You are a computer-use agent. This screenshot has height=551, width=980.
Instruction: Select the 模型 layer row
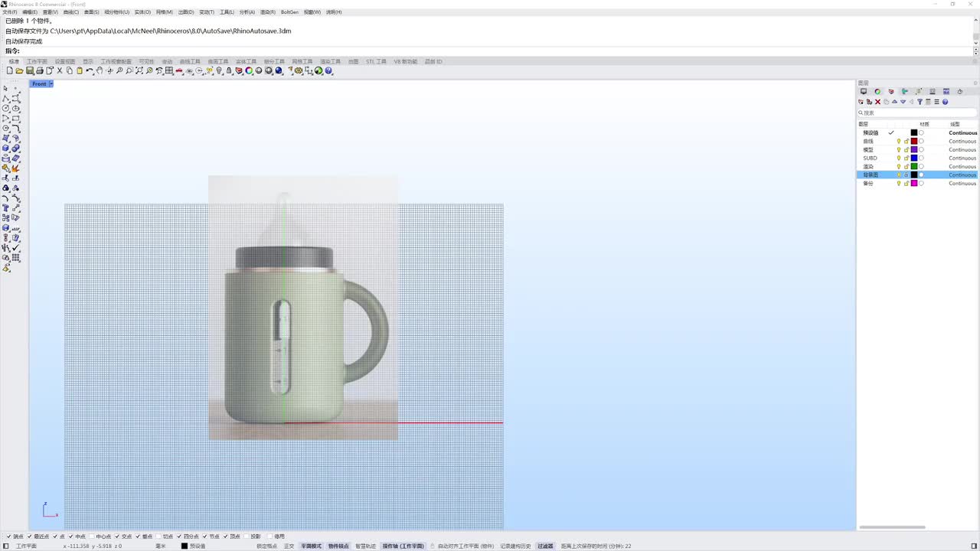(x=917, y=150)
